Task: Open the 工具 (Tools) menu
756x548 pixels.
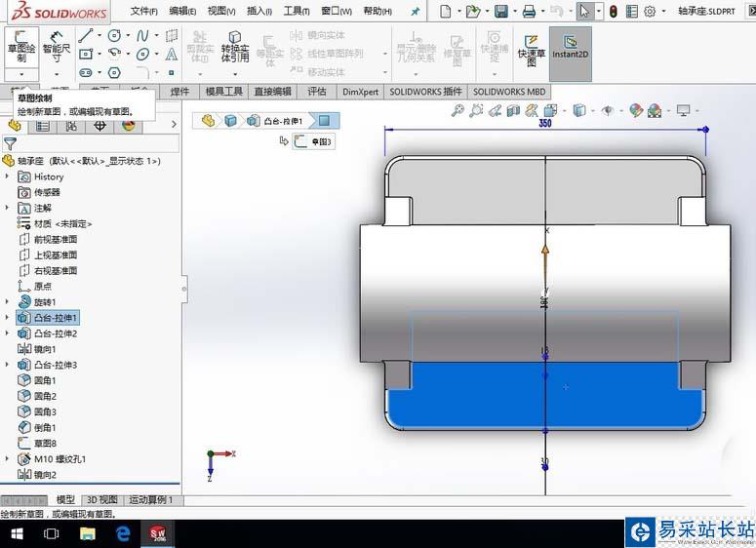Action: [297, 11]
